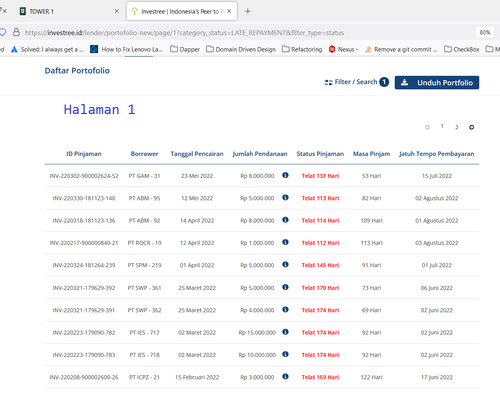Click due date 17 Juni 2022
Viewport: 500px width, 404px height.
437,377
